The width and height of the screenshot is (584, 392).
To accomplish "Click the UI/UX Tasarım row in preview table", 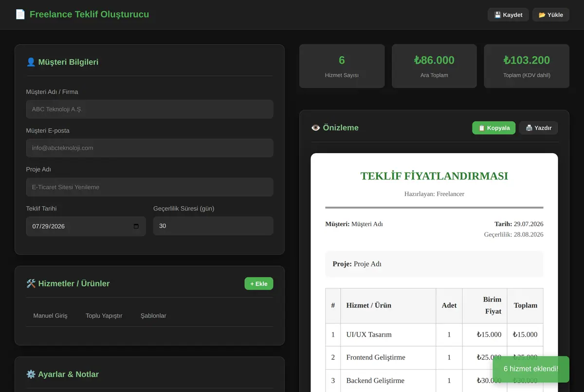I will click(434, 335).
